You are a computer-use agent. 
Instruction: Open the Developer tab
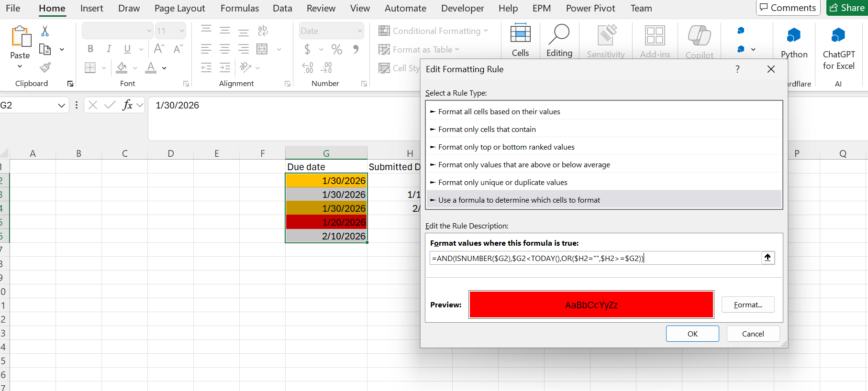[x=462, y=8]
